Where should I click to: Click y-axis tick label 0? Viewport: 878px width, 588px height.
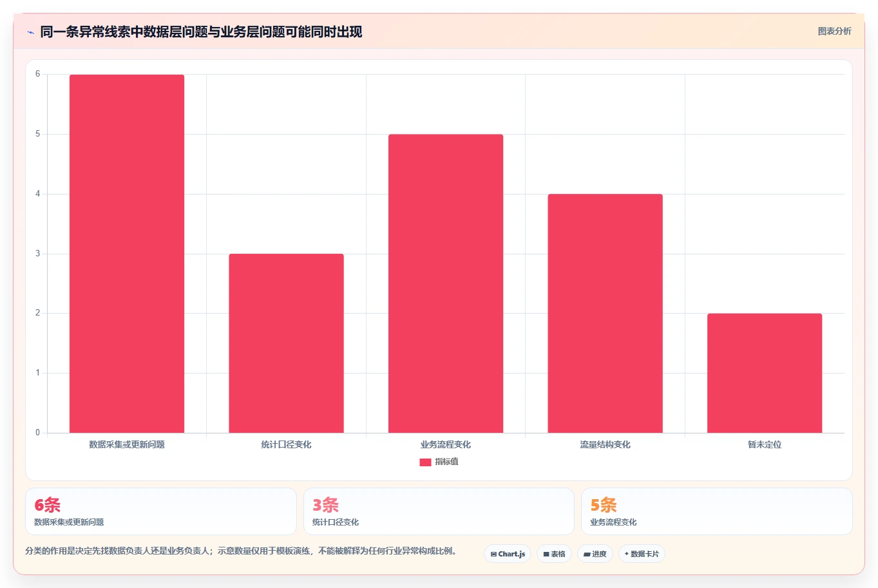pos(38,433)
